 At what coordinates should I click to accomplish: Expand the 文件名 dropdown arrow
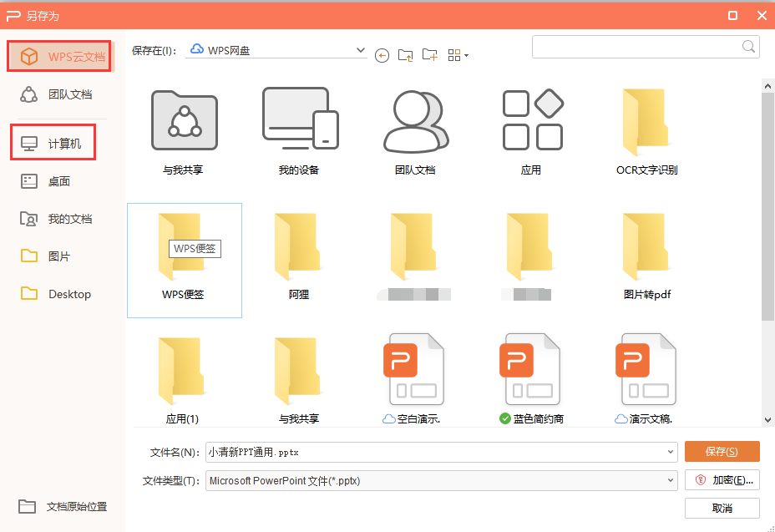[x=671, y=452]
